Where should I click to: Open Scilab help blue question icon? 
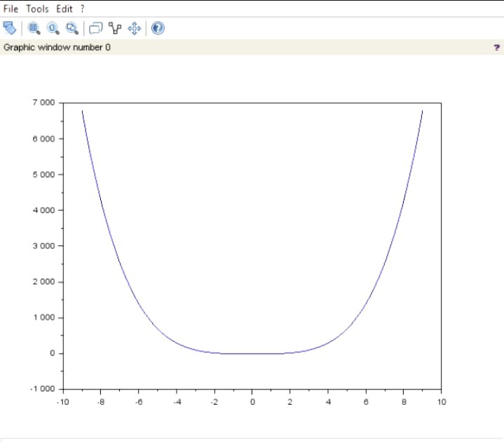point(158,28)
